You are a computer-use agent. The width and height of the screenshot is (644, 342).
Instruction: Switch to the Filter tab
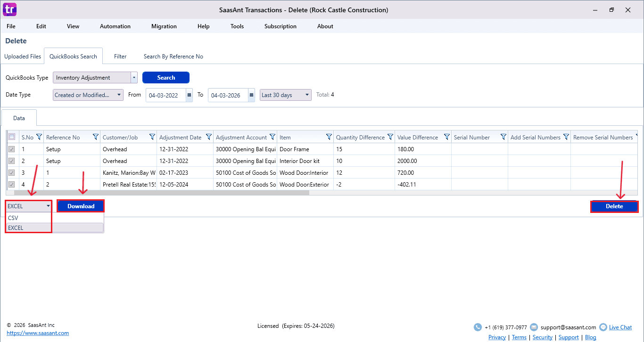[x=120, y=57]
